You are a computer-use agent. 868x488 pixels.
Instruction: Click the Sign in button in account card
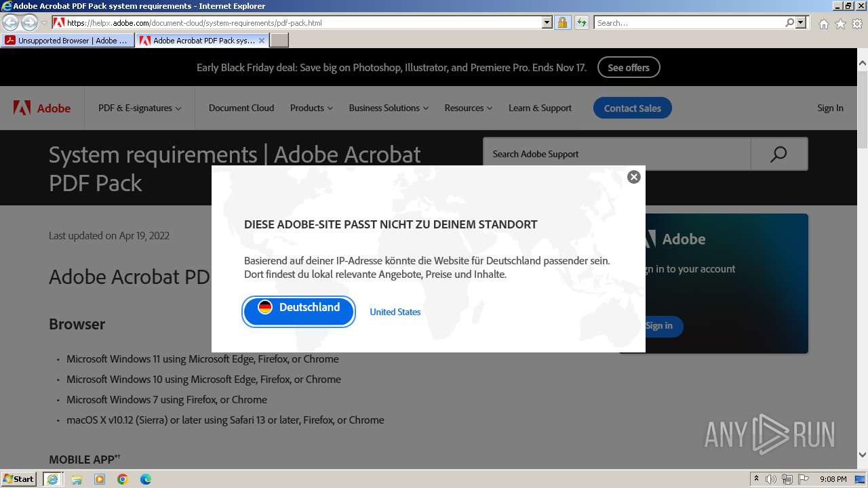coord(660,326)
